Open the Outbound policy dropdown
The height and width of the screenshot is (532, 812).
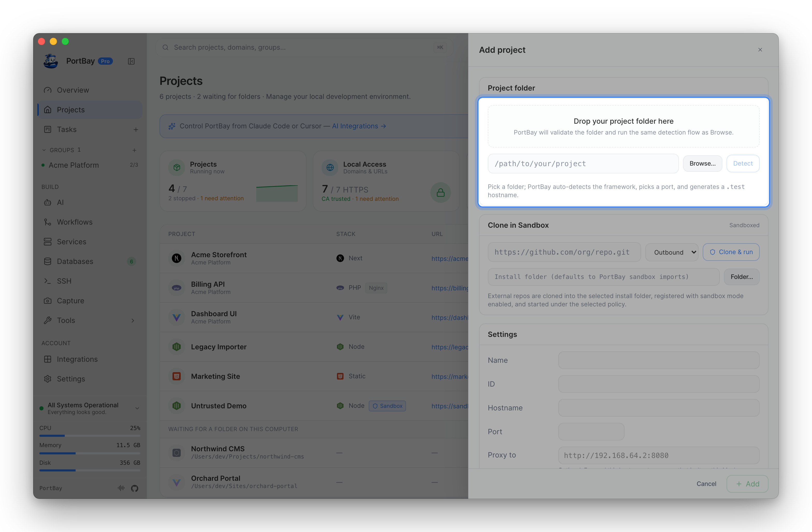point(672,252)
